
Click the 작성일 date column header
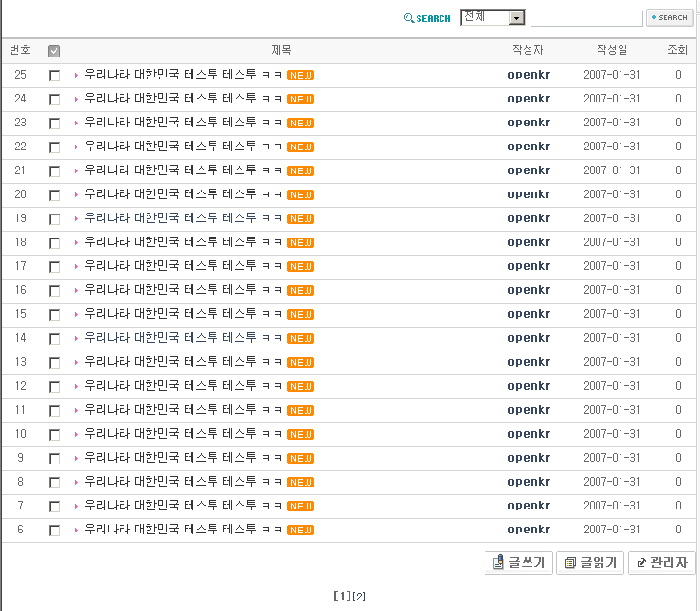612,50
